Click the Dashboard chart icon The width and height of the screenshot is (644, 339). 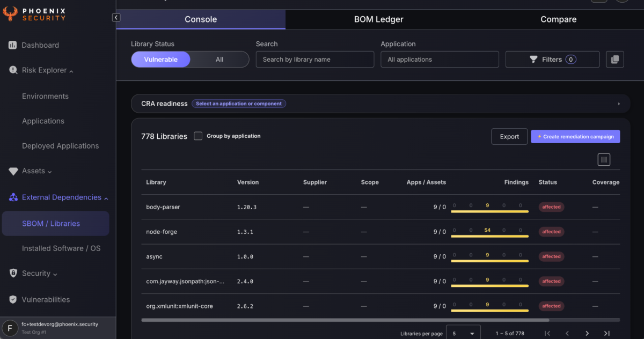pyautogui.click(x=12, y=45)
